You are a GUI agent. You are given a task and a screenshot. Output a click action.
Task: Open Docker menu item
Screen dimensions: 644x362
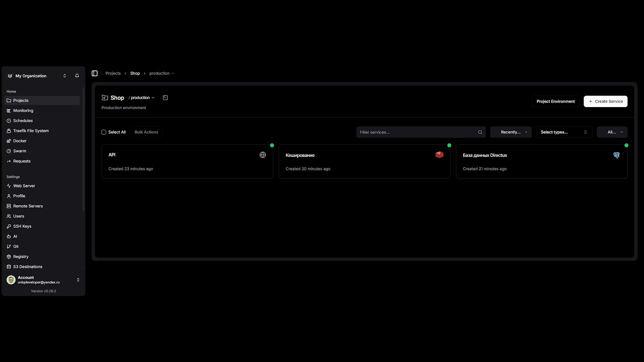[x=43, y=141]
